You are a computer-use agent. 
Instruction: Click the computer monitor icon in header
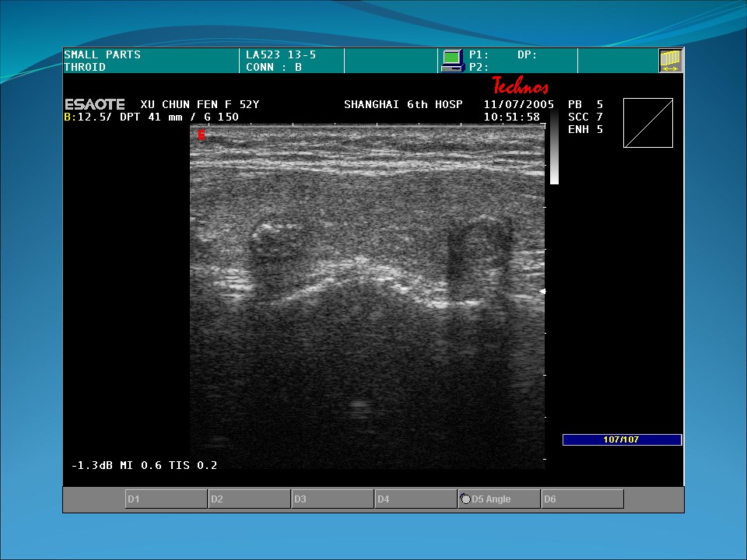click(452, 60)
